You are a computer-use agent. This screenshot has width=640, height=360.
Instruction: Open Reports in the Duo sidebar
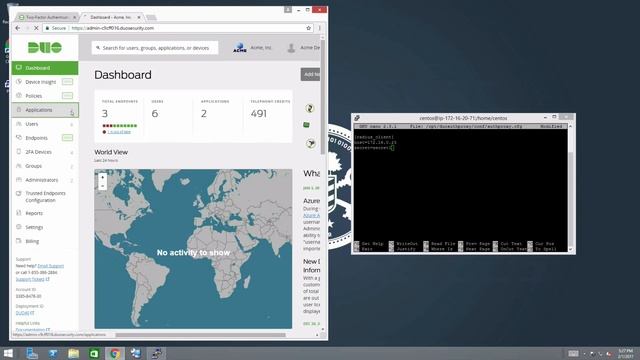pyautogui.click(x=44, y=213)
